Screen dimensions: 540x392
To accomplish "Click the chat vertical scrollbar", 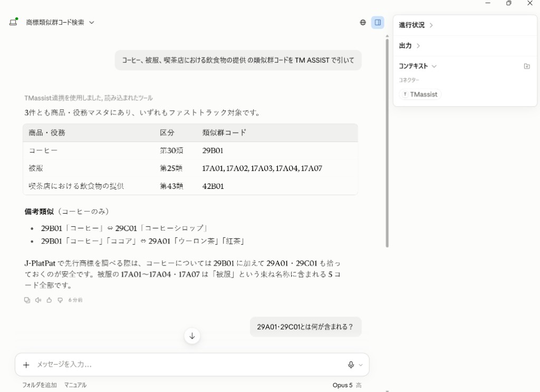I will point(387,142).
